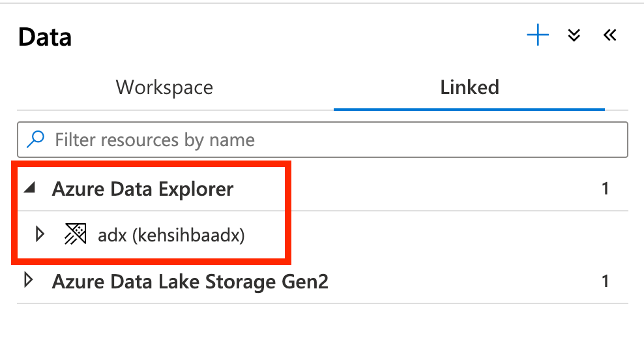The width and height of the screenshot is (644, 338).
Task: Expand the adx (kehsihbaadx) node arrow
Action: [40, 234]
